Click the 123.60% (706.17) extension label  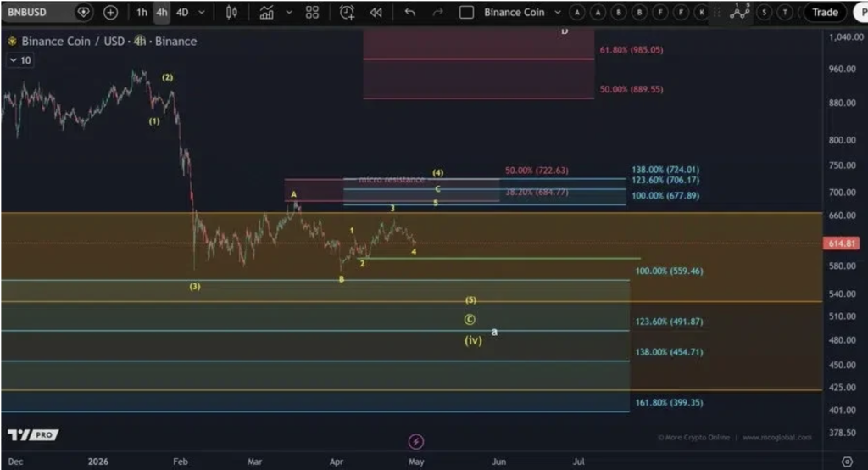(x=665, y=180)
